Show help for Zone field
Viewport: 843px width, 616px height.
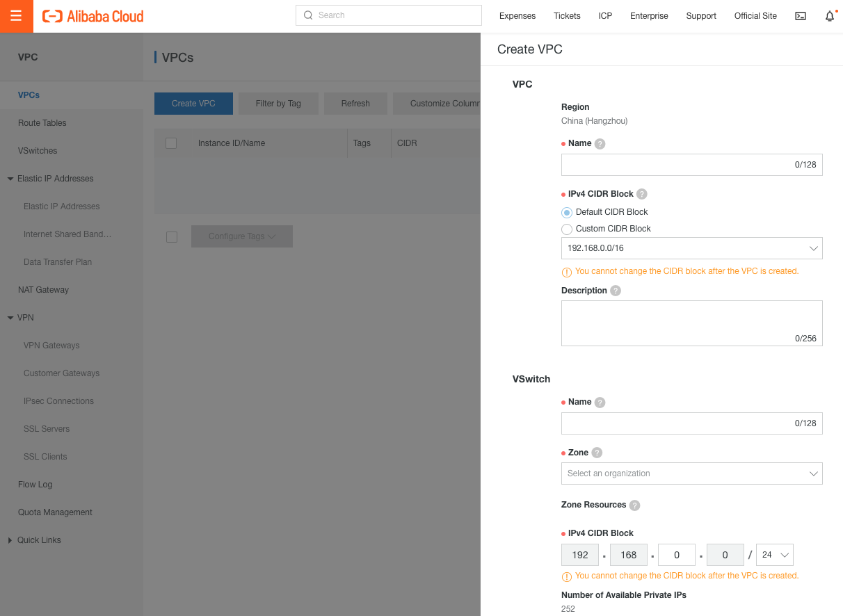tap(597, 453)
